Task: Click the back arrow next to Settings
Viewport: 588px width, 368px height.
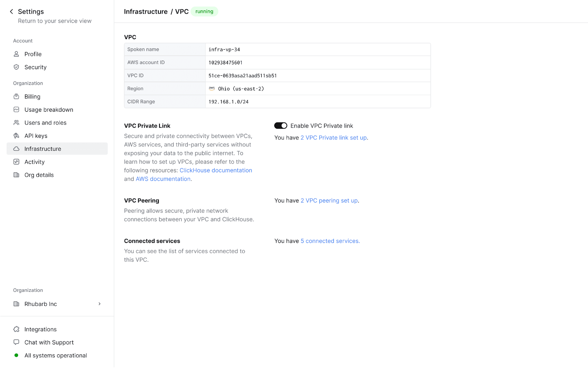Action: click(11, 11)
